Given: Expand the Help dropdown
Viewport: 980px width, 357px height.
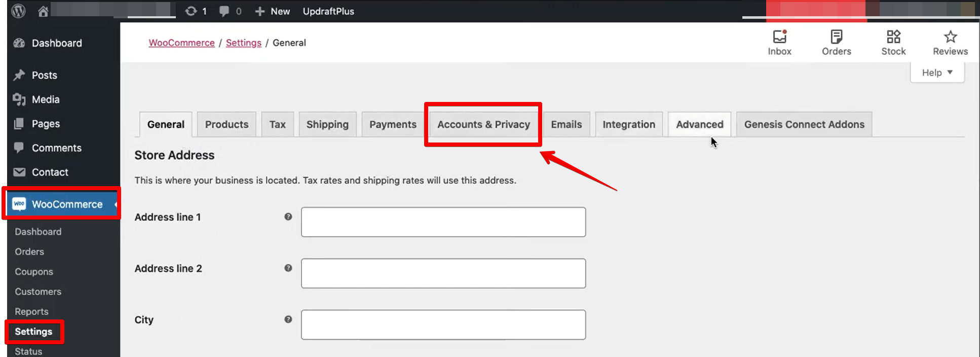Looking at the screenshot, I should coord(937,73).
